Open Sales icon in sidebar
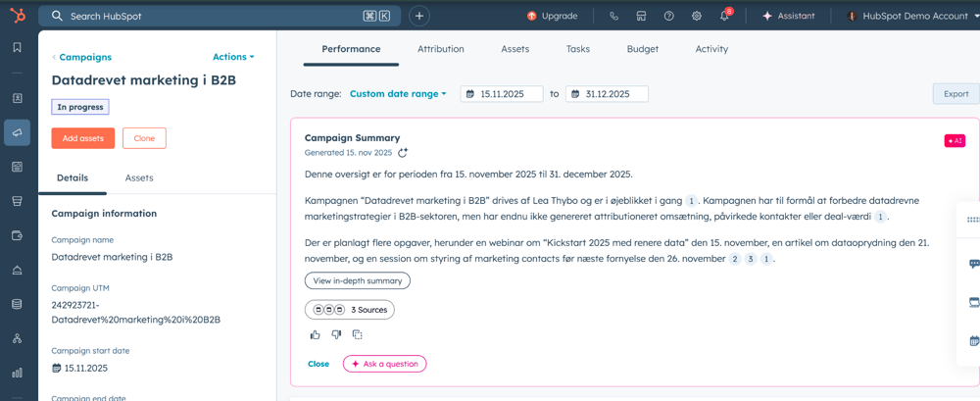 [17, 201]
